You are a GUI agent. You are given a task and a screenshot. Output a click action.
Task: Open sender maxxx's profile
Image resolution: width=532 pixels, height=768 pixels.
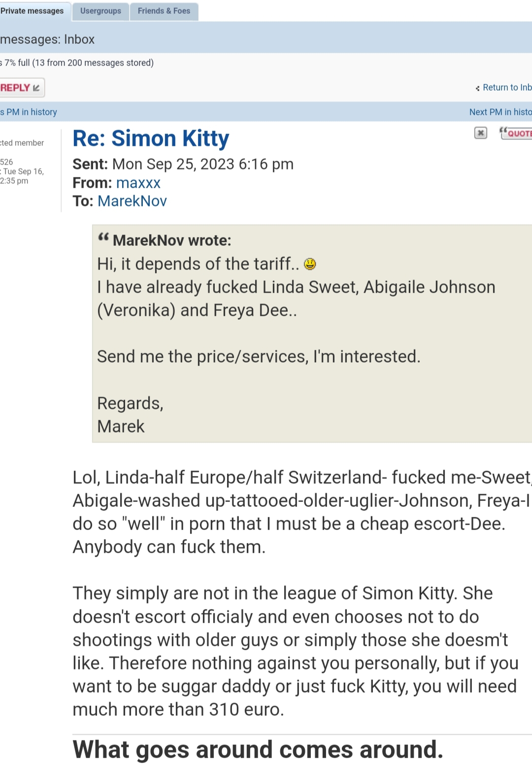point(138,183)
